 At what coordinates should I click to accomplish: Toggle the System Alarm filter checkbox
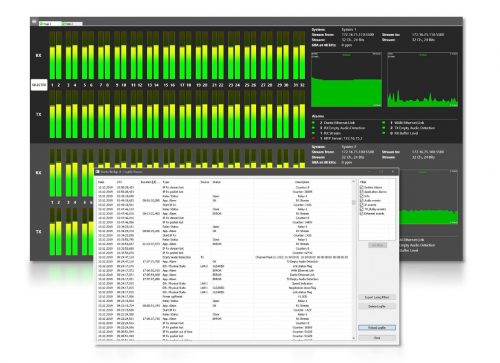(362, 187)
